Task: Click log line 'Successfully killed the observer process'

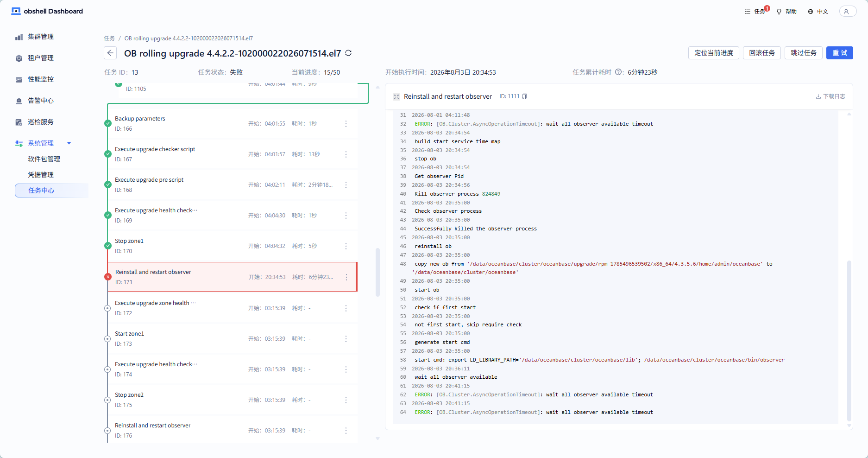Action: 476,229
